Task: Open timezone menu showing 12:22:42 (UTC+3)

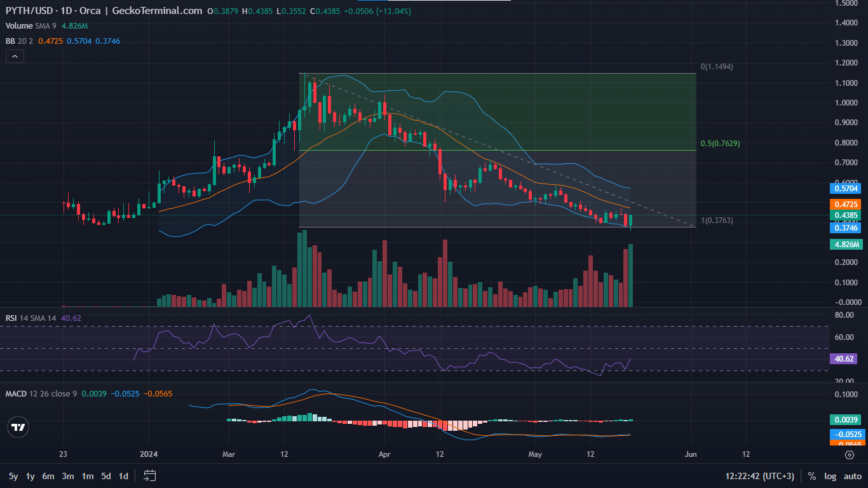Action: [761, 476]
